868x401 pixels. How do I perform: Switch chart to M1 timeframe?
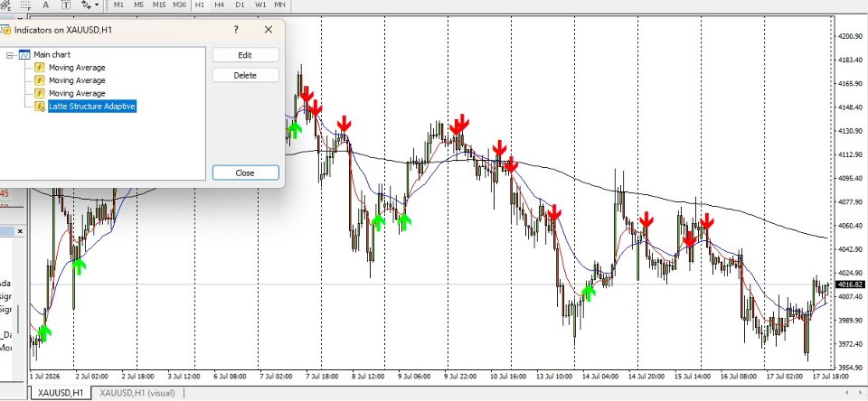[x=118, y=5]
